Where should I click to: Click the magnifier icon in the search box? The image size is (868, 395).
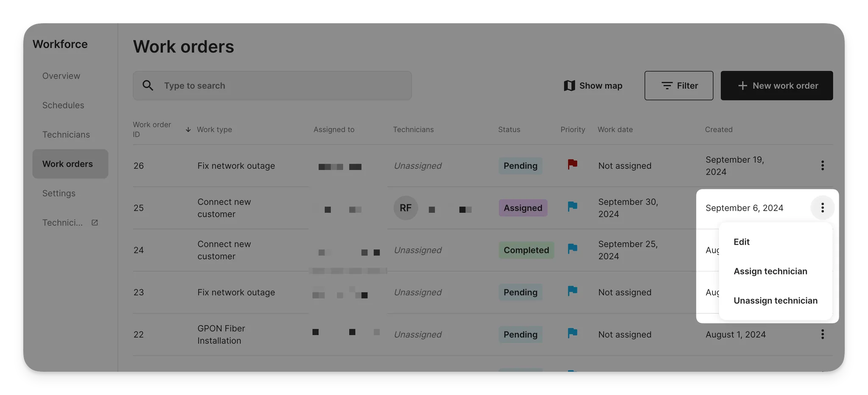click(147, 86)
